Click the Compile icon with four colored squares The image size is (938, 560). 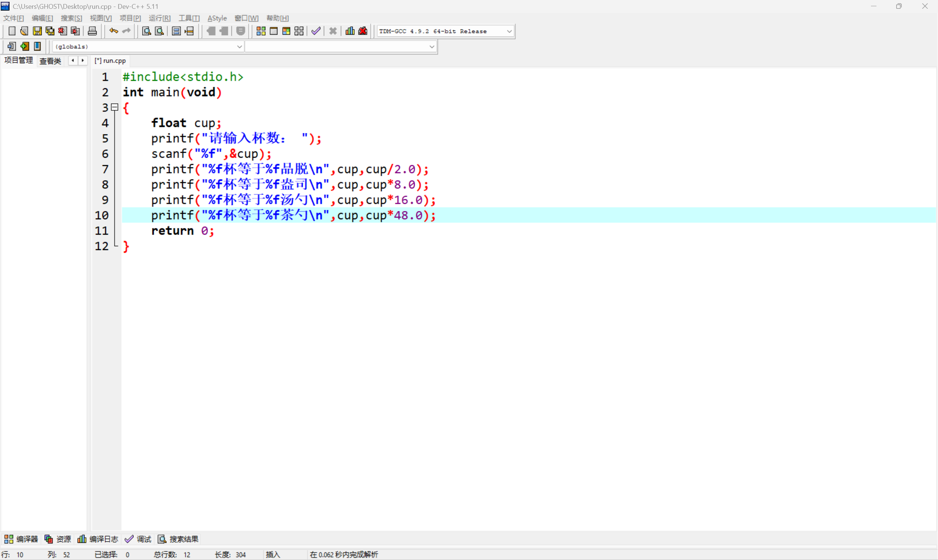tap(261, 31)
